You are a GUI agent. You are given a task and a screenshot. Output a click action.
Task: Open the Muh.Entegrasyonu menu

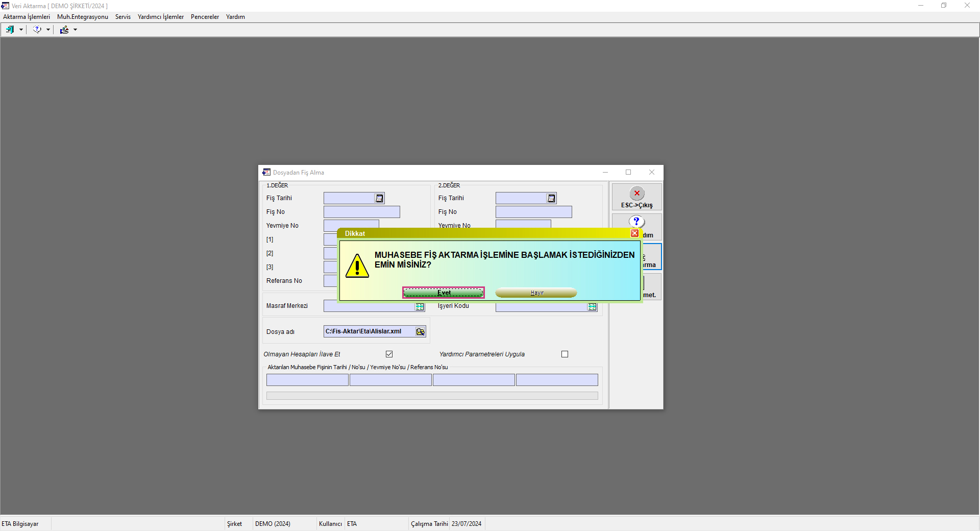click(x=83, y=17)
